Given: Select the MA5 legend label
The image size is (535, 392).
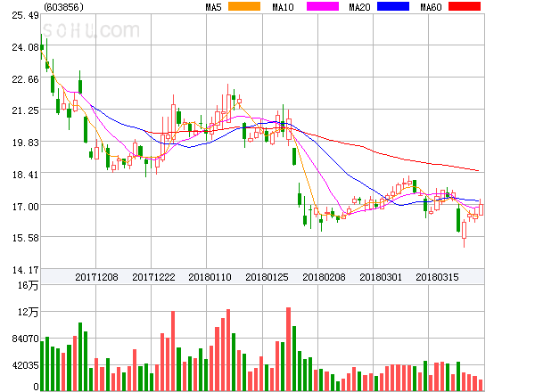Looking at the screenshot, I should coord(214,7).
